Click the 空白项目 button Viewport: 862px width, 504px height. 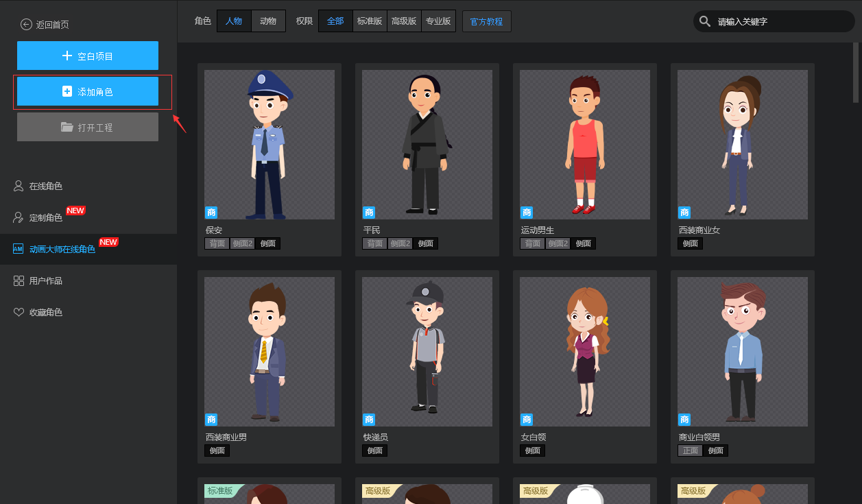[88, 56]
